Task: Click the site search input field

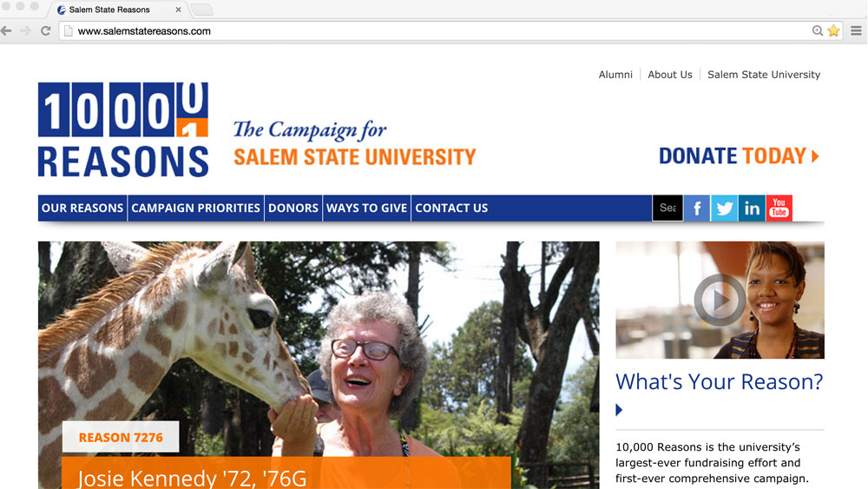Action: [667, 208]
